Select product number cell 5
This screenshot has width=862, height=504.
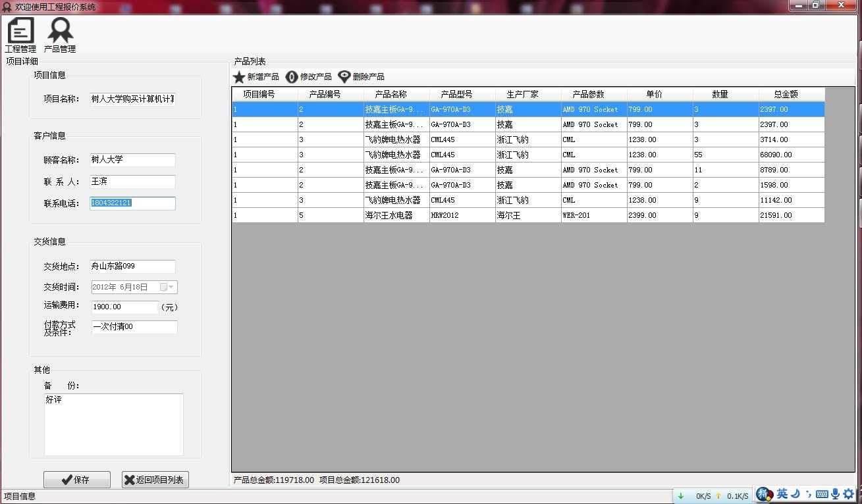[x=331, y=215]
